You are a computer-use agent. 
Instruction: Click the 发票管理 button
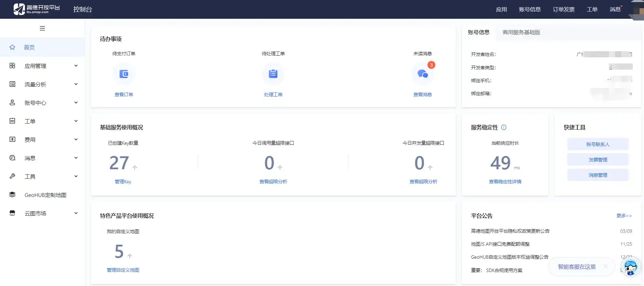(598, 159)
